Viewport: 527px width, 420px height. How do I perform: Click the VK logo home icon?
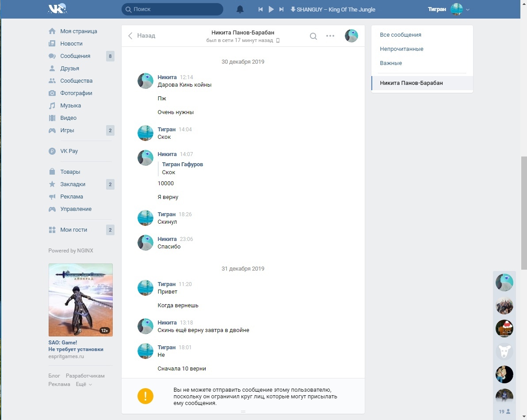(x=57, y=9)
